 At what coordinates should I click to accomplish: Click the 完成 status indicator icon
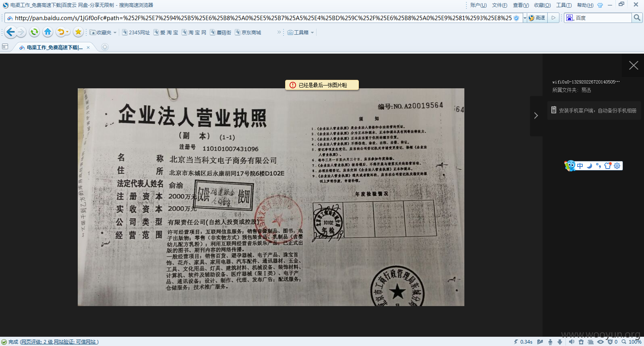point(4,342)
